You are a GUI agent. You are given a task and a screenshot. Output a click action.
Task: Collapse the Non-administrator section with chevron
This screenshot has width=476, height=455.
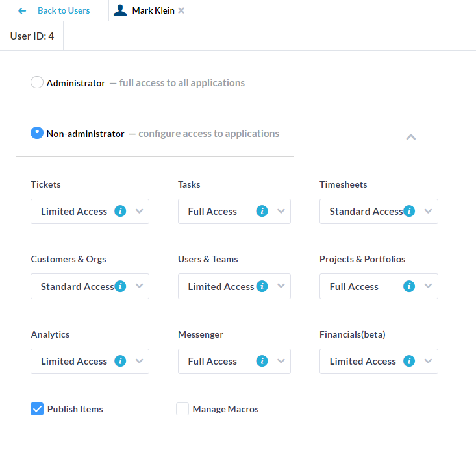[410, 137]
